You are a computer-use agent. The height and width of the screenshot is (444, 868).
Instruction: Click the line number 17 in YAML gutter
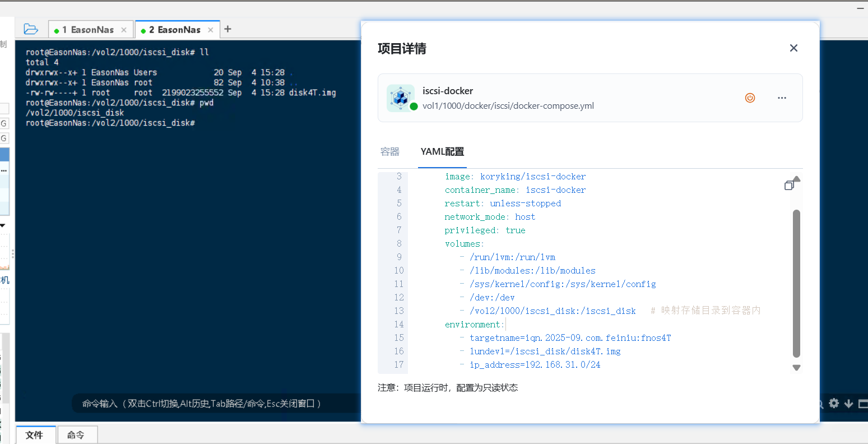point(398,365)
